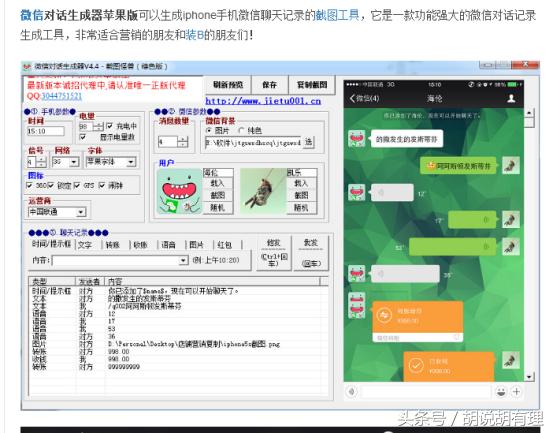The width and height of the screenshot is (554, 433).
Task: Click the preview scrollbar down arrow
Action: tap(529, 376)
